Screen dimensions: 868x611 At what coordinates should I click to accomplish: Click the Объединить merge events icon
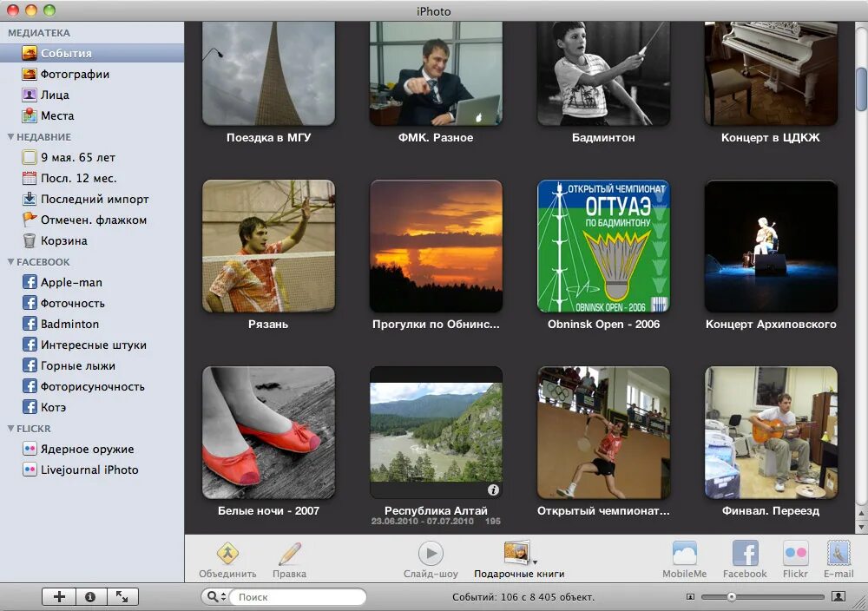(x=227, y=553)
